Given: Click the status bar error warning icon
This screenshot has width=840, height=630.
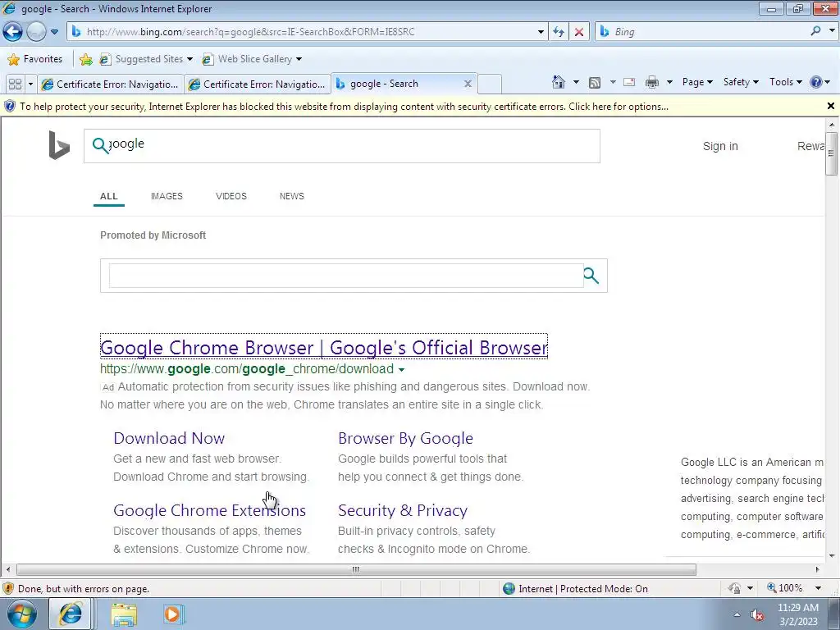Looking at the screenshot, I should 8,588.
